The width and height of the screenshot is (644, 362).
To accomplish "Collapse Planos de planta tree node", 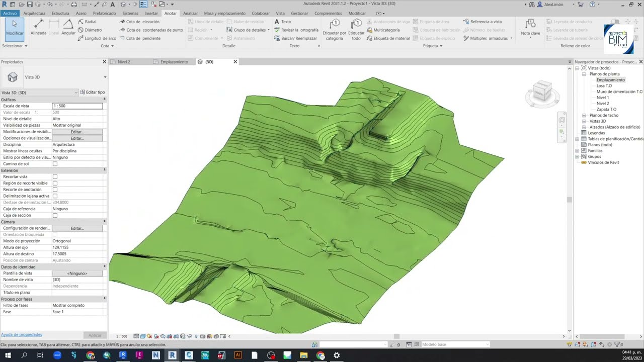I will pyautogui.click(x=584, y=74).
